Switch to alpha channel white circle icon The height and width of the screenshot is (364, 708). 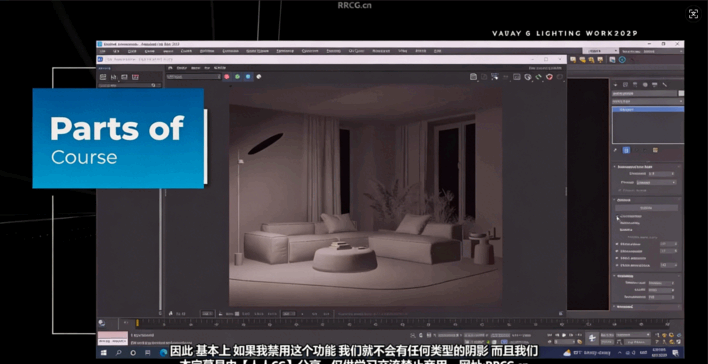259,77
